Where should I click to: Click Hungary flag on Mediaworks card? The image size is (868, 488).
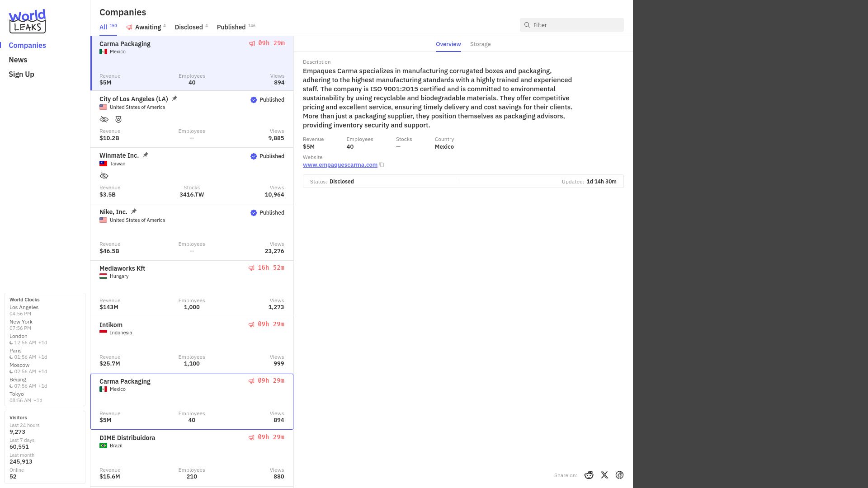(x=104, y=276)
